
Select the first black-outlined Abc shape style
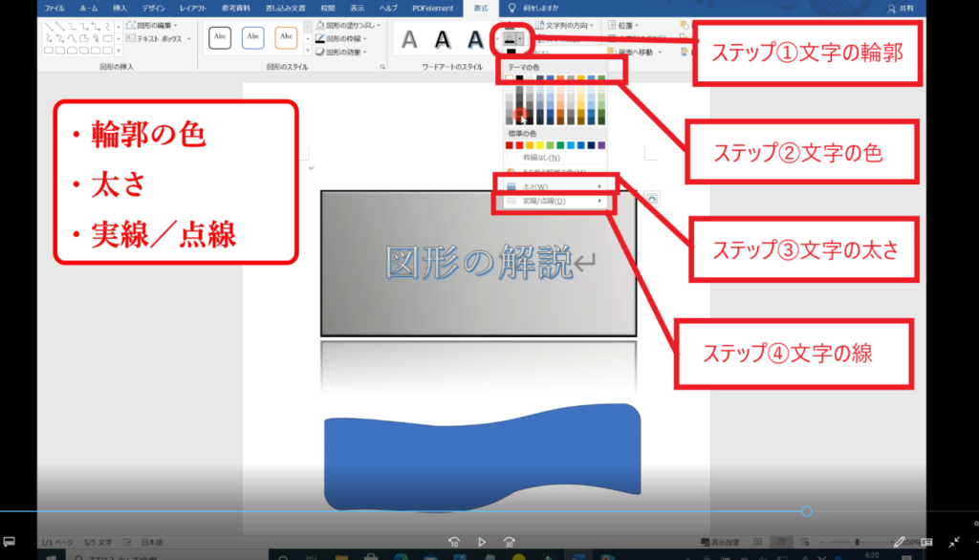[x=221, y=38]
